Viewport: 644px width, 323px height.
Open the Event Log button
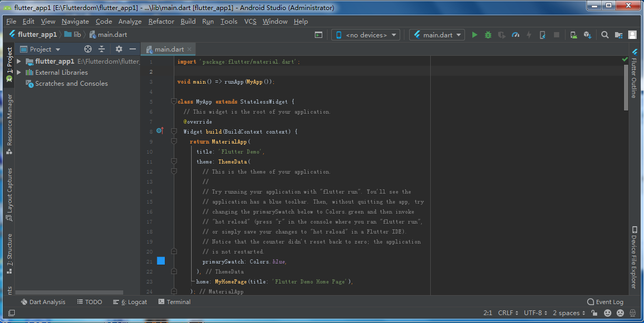click(x=605, y=302)
